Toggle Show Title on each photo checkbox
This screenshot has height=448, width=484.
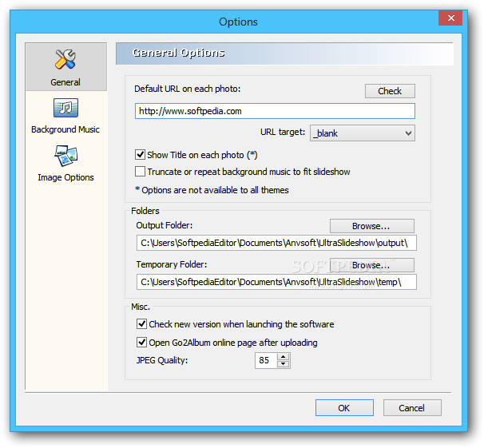[x=140, y=154]
